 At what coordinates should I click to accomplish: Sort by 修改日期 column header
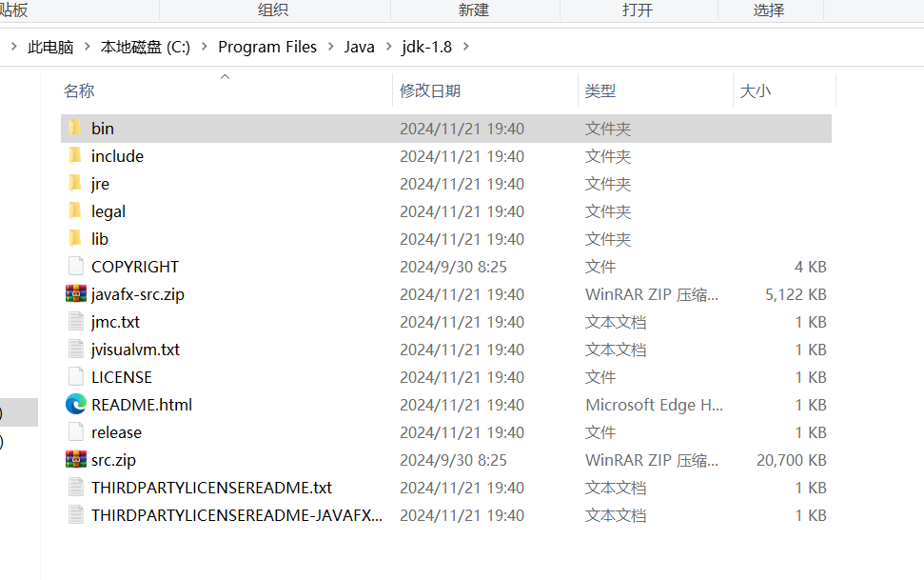[x=430, y=90]
